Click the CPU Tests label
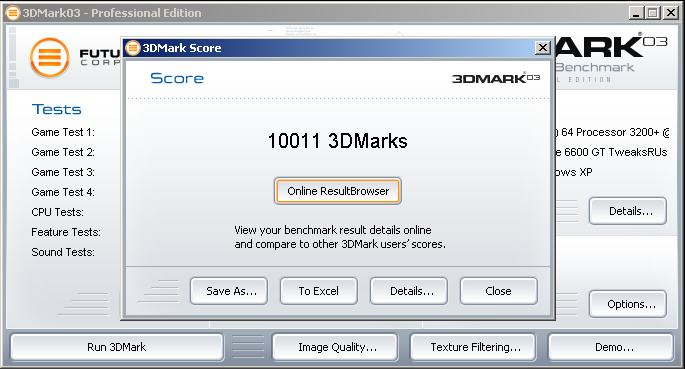The width and height of the screenshot is (685, 369). tap(57, 212)
